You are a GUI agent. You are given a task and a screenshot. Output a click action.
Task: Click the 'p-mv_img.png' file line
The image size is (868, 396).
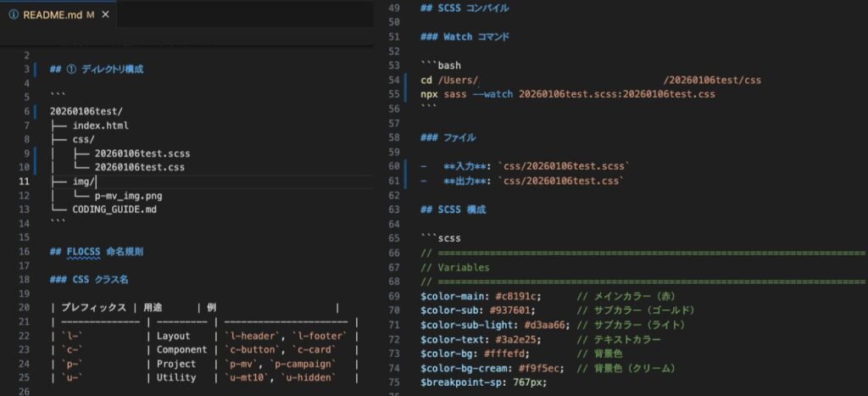(129, 196)
